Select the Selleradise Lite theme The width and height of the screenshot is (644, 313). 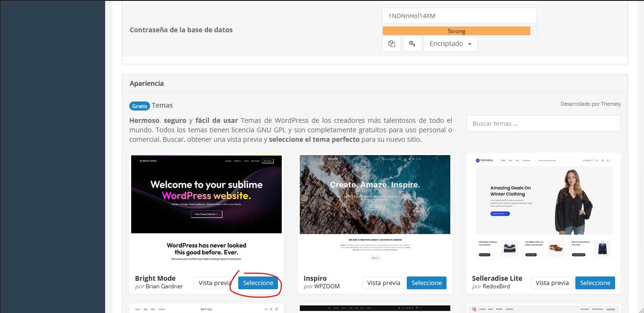coord(595,283)
